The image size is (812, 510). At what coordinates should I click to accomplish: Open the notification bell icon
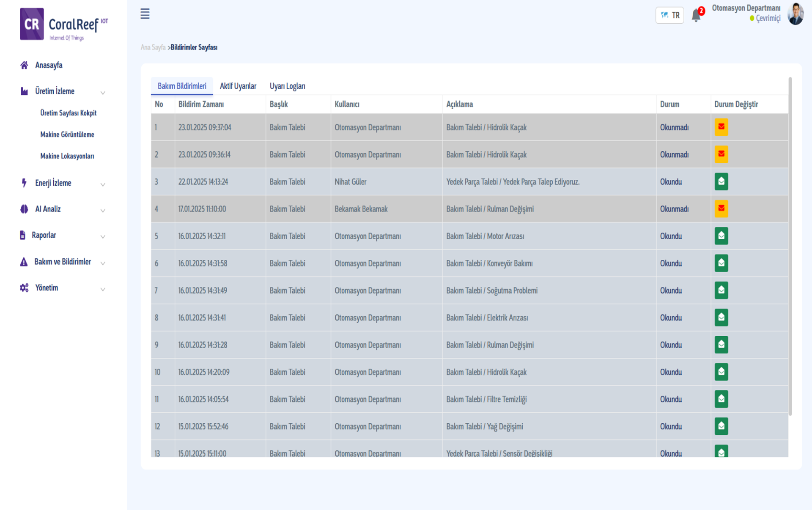(696, 15)
